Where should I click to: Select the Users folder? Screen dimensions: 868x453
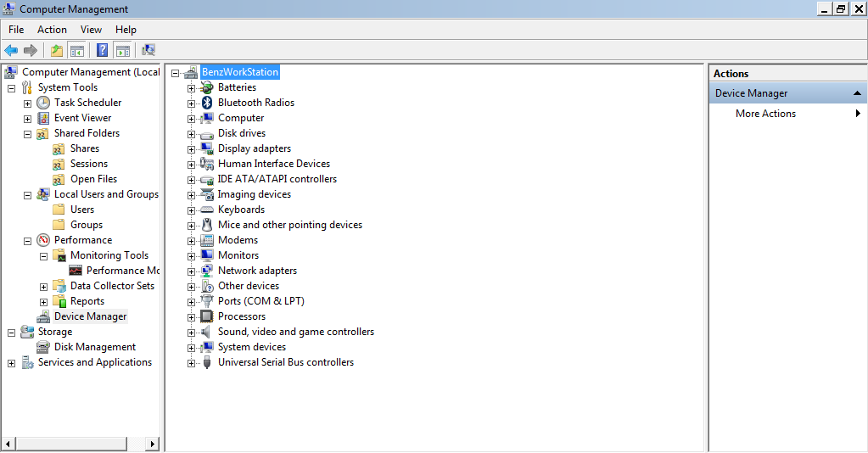coord(82,210)
